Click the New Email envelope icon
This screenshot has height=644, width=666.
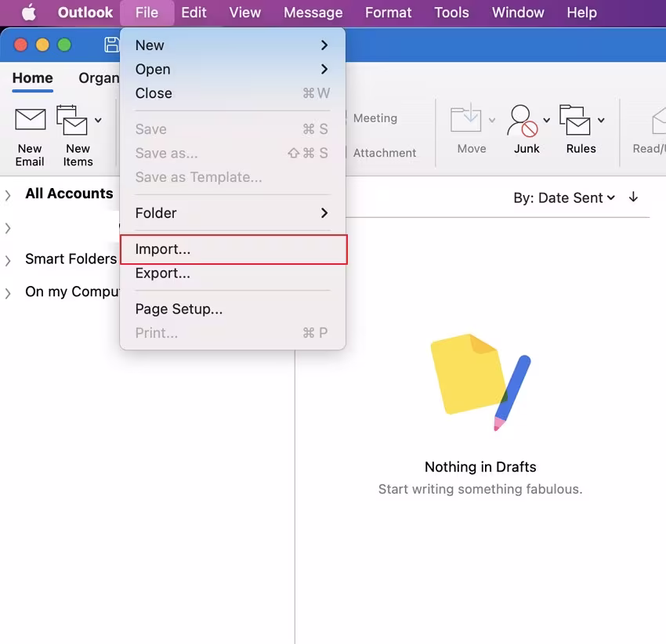tap(30, 119)
